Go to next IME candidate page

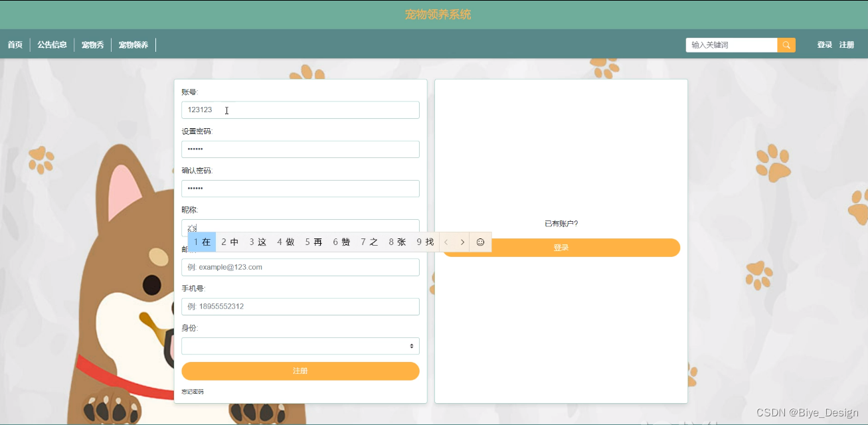[x=462, y=242]
